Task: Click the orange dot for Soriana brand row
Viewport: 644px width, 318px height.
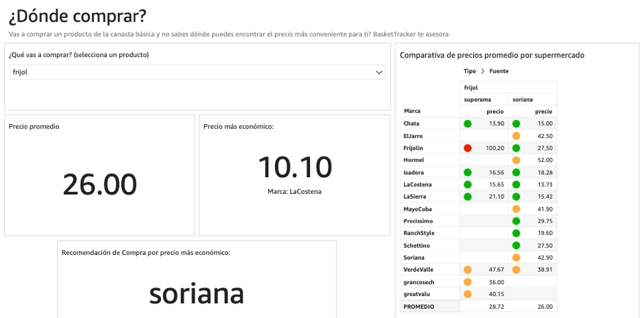Action: coord(517,258)
